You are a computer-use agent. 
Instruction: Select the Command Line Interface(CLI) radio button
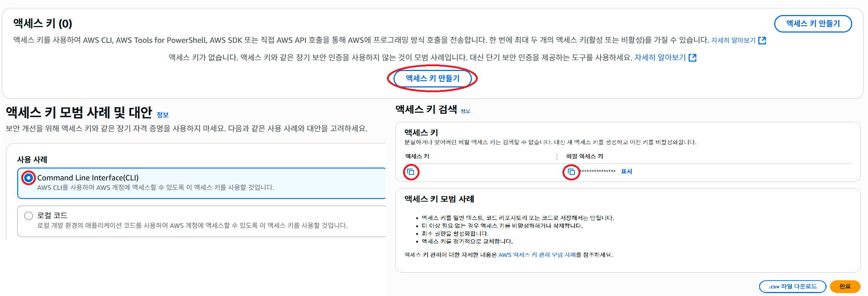coord(29,178)
